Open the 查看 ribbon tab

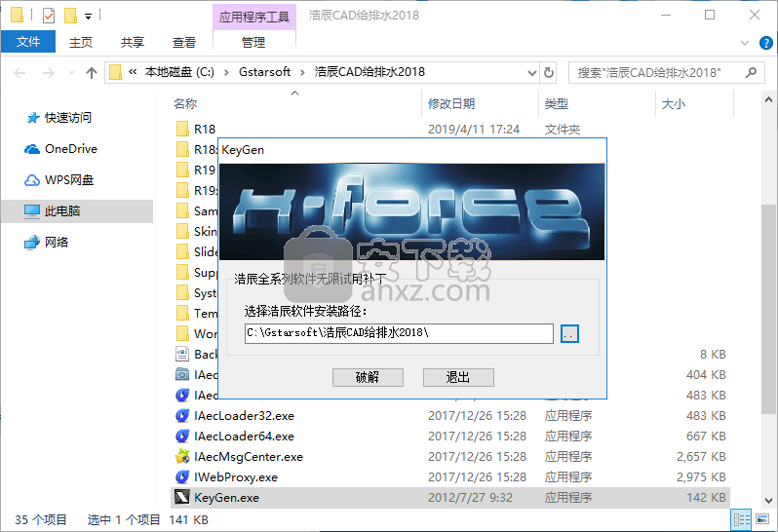183,42
